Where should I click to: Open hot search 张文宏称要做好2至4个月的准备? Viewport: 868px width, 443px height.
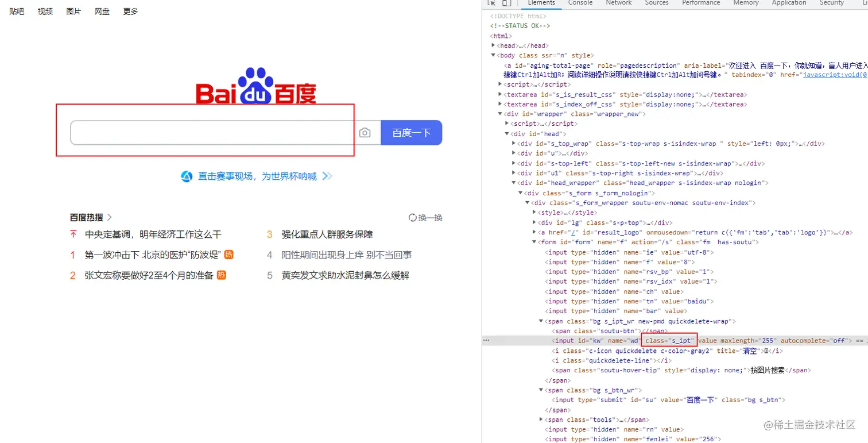coord(149,275)
